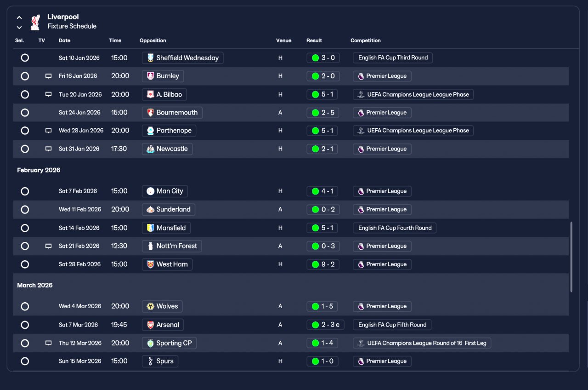The height and width of the screenshot is (390, 588).
Task: Click the TV icon in the A. Bilbao row
Action: point(48,95)
